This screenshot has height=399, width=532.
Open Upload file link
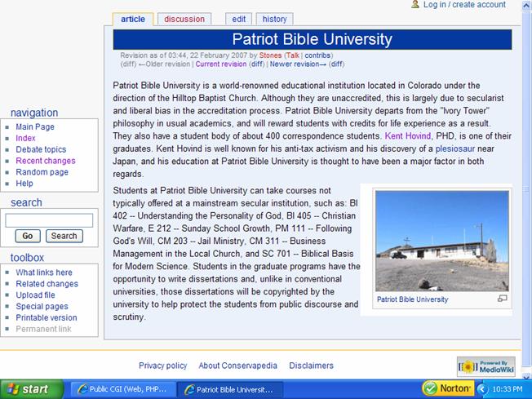tap(35, 295)
